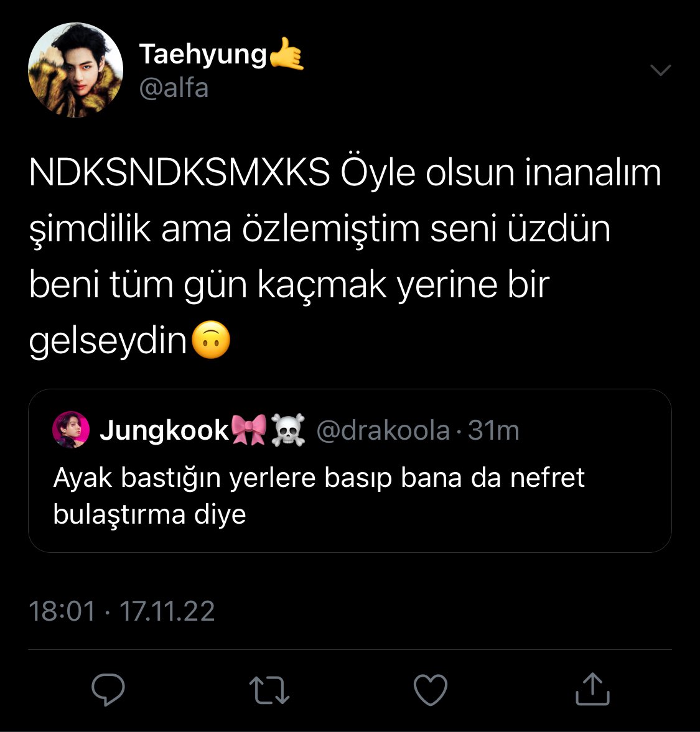700x732 pixels.
Task: Reply to Taehyung's tweet via speech bubble icon
Action: [x=108, y=690]
